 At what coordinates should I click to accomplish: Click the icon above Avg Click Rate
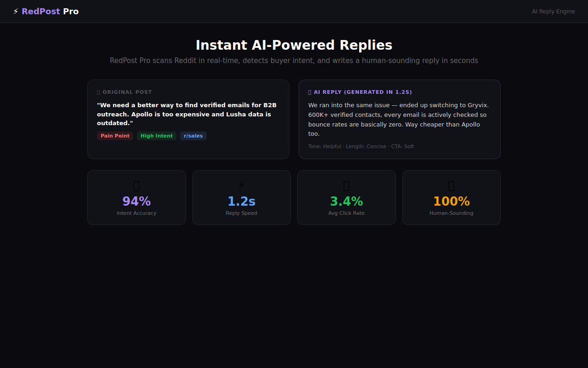click(346, 185)
